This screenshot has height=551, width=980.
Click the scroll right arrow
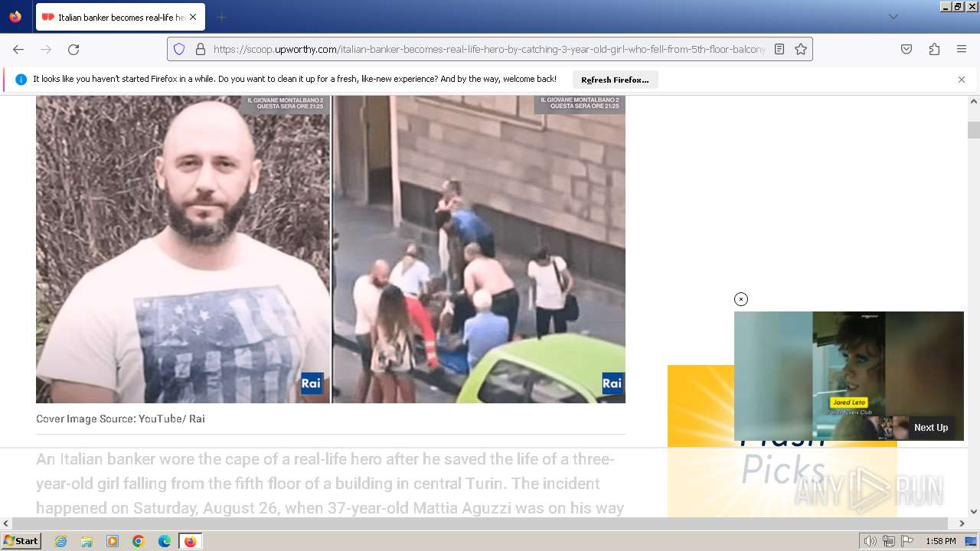(x=962, y=523)
